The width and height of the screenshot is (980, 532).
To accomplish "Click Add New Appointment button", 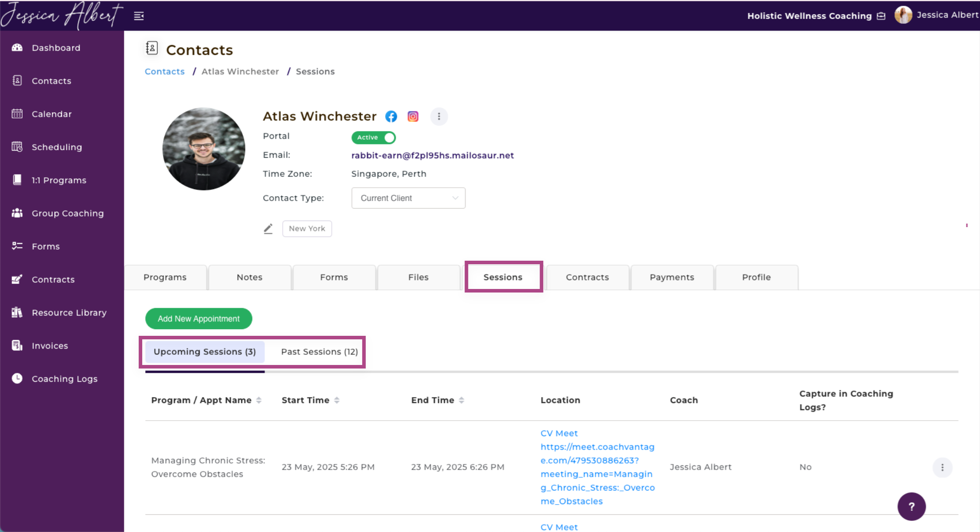I will pos(199,319).
